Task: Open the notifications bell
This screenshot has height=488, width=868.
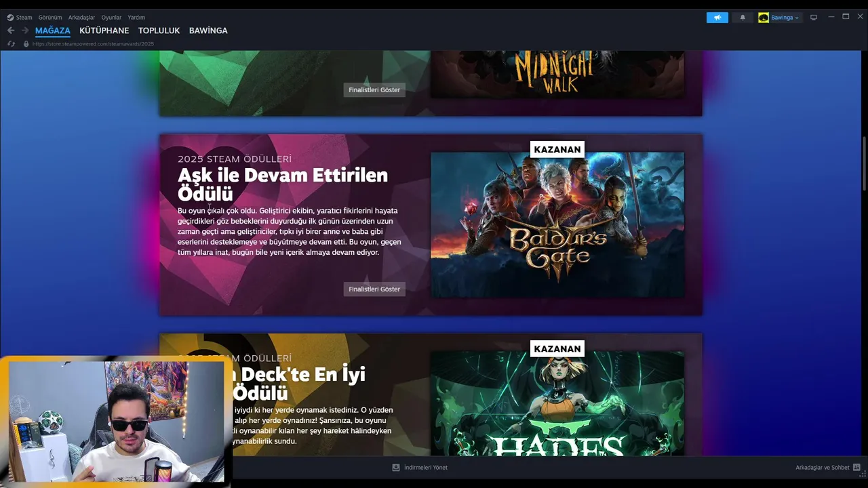Action: (743, 18)
